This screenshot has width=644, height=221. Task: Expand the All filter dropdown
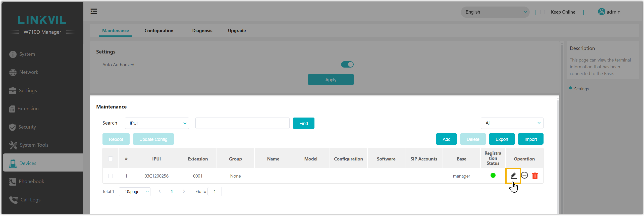(512, 123)
